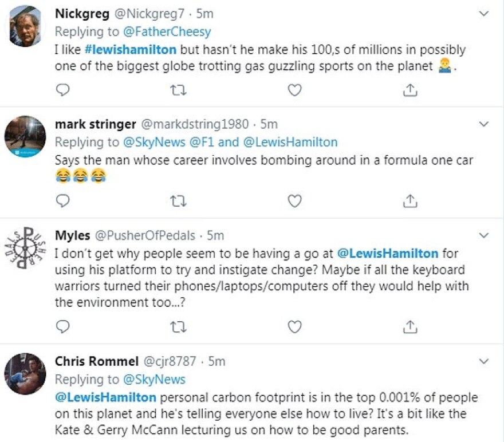Retweet mark stringer's formula one tweet
This screenshot has height=442, width=504.
pos(179,200)
